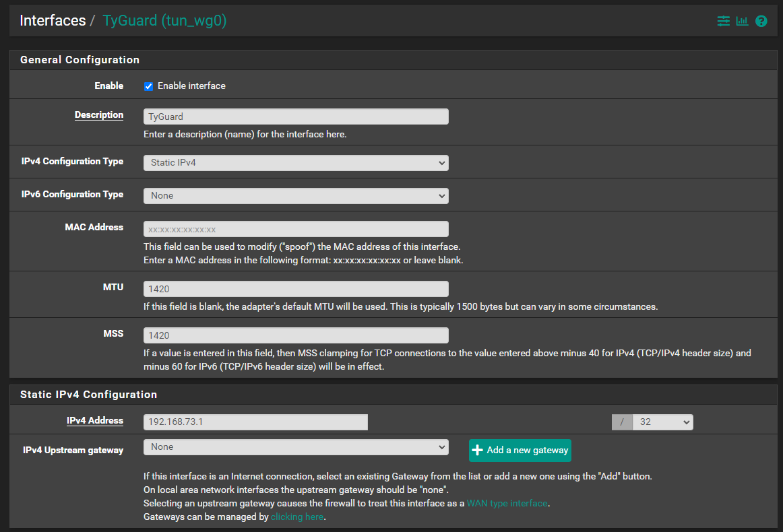
Task: Select the MSS input field
Action: pos(296,335)
